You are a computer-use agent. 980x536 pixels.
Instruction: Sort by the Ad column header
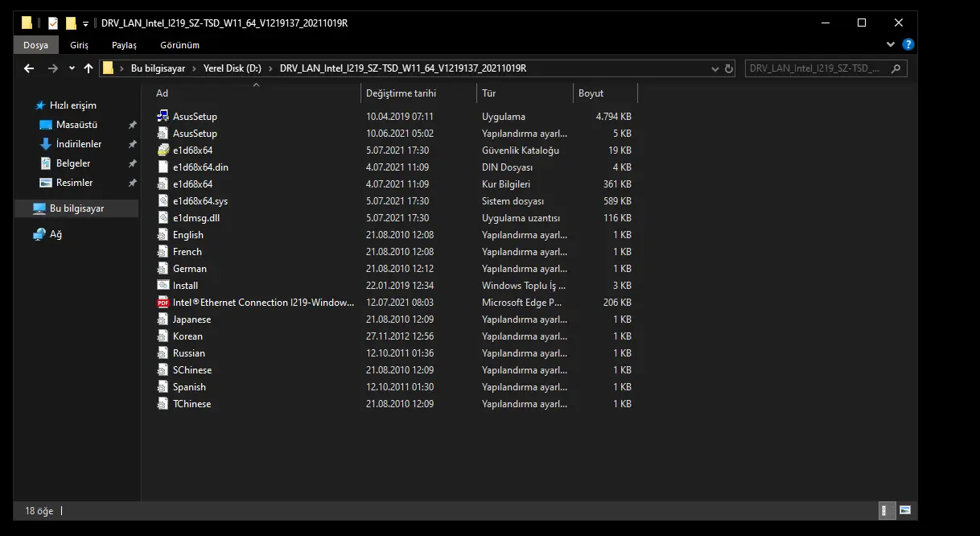point(256,93)
